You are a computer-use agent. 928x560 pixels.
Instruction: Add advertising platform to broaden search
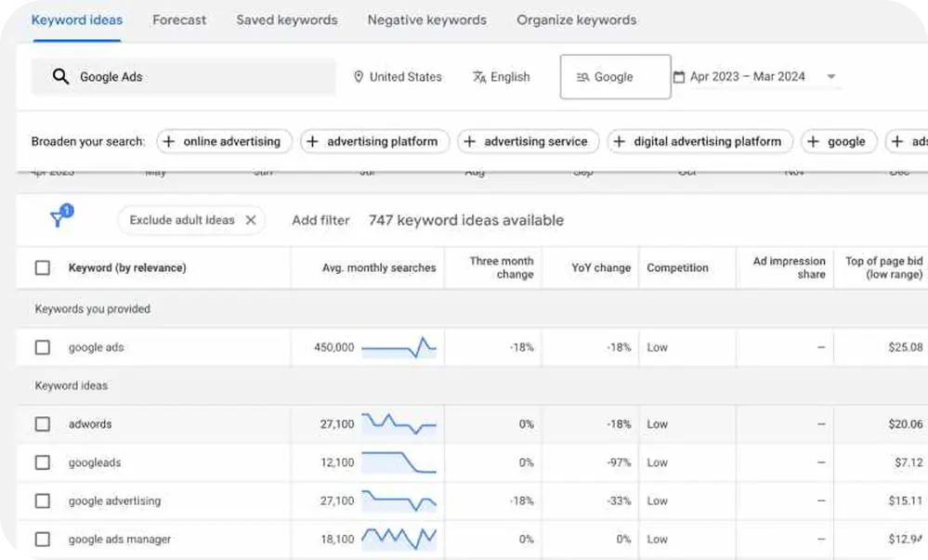click(375, 141)
